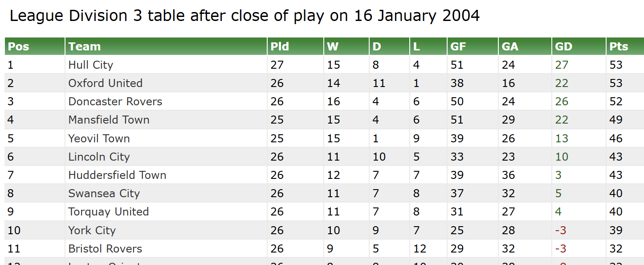Screen dimensions: 644x265
Task: Select the Bristol Rovers team name
Action: pyautogui.click(x=105, y=249)
